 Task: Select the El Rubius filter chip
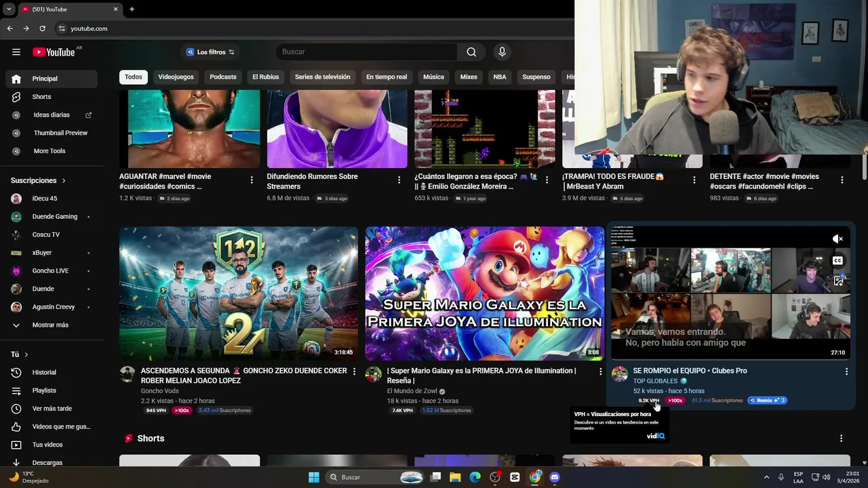pos(266,77)
